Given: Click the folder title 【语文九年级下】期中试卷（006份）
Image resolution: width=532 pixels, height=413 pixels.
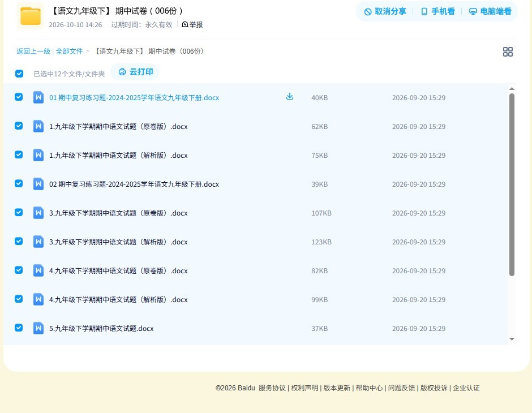Looking at the screenshot, I should coord(117,11).
